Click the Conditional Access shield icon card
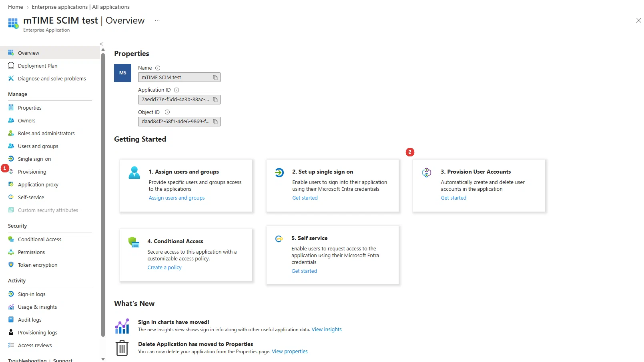644x362 pixels. [x=134, y=242]
